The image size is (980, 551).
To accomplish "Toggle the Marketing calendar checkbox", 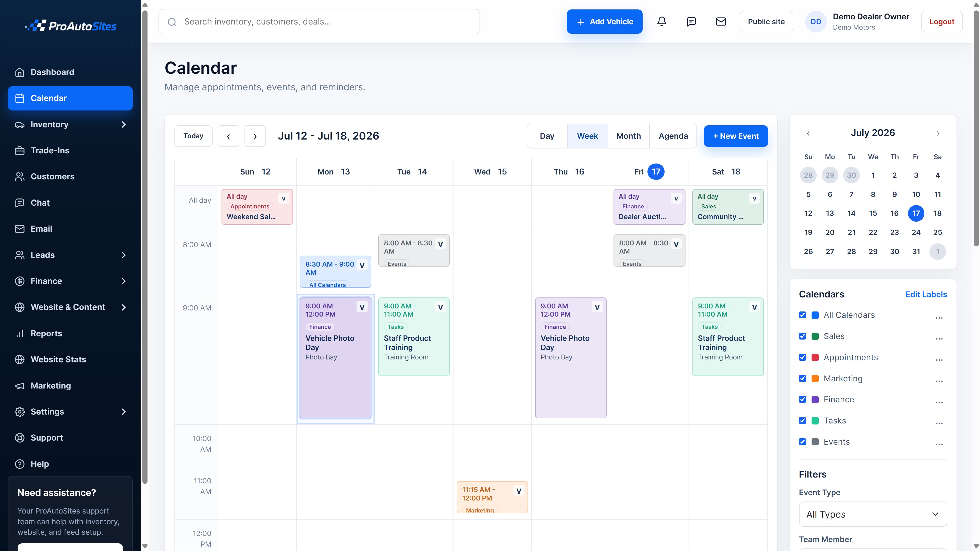I will point(803,378).
